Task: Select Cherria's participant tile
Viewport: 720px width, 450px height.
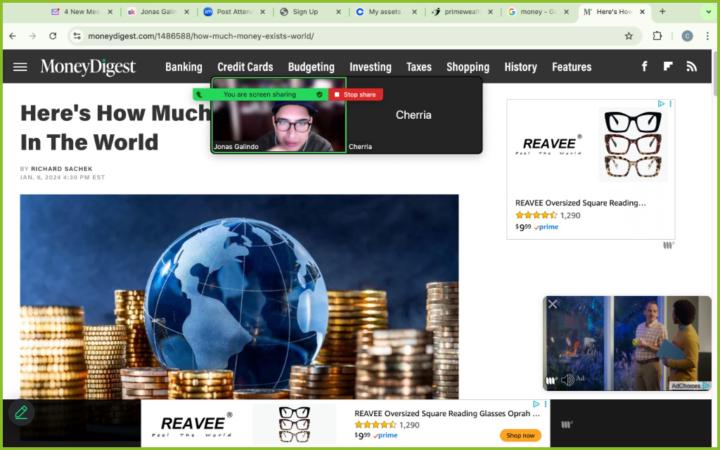Action: point(413,115)
